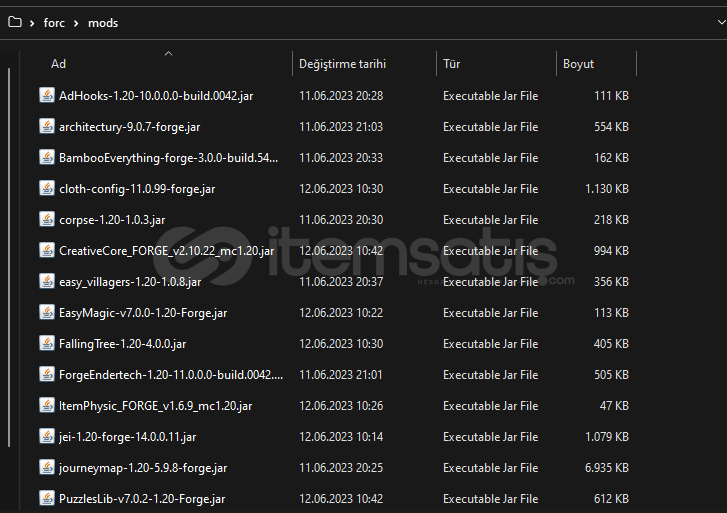Click Executable Jar File type of PuzzlesLib row
Screen dimensions: 727x513
click(x=491, y=499)
